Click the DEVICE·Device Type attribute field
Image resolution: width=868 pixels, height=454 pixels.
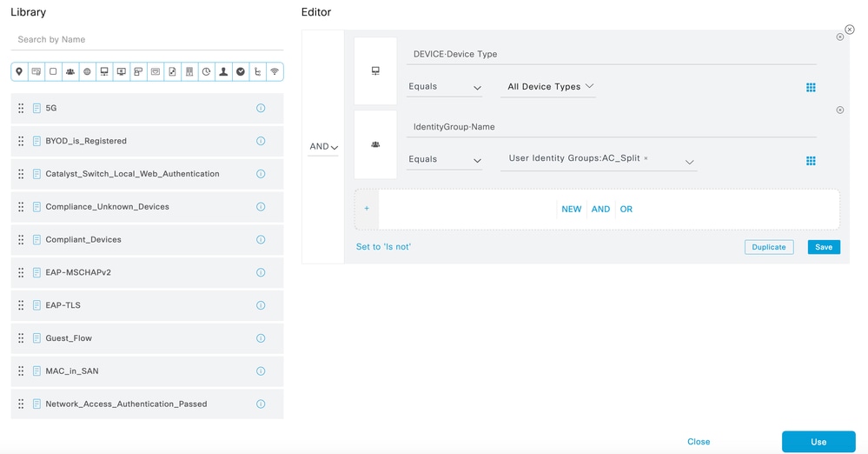click(611, 54)
